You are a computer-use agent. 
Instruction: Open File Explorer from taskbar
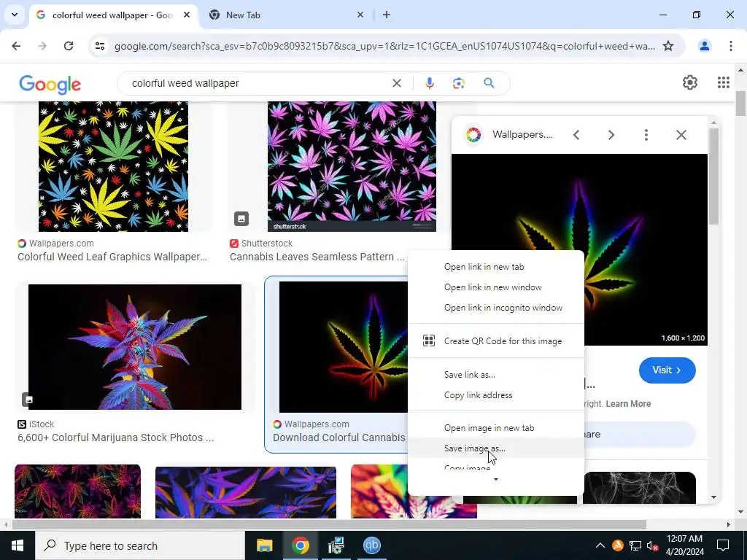(264, 545)
